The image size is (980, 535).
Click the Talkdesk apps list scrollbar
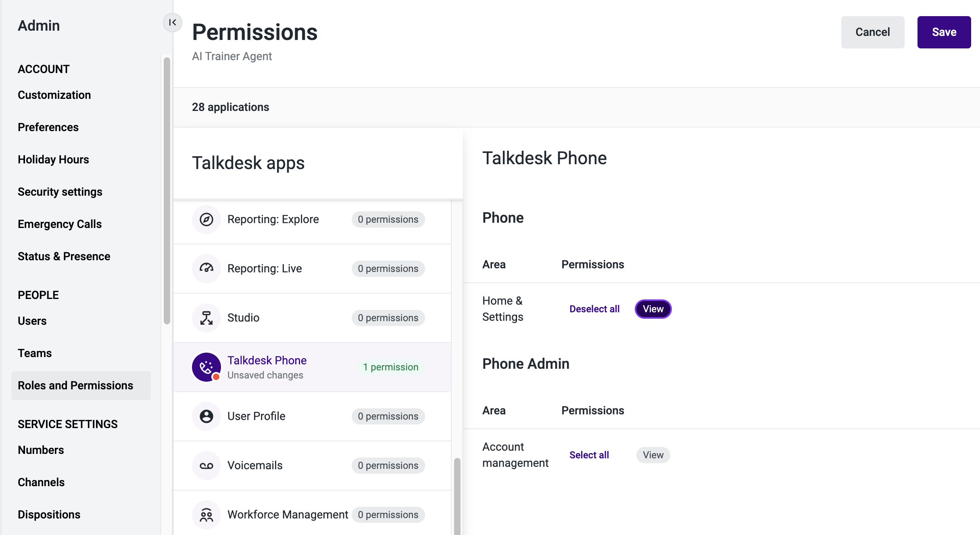tap(457, 496)
